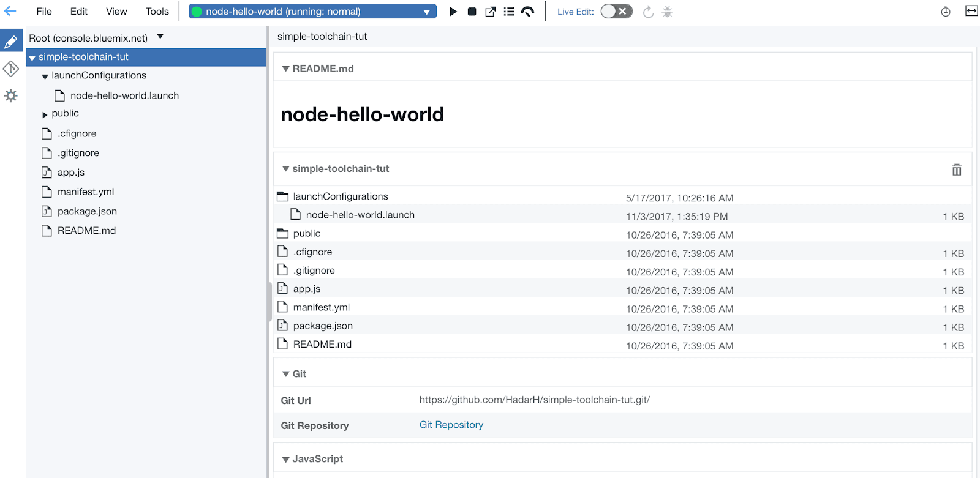Image resolution: width=980 pixels, height=478 pixels.
Task: Collapse launchConfigurations in the file tree
Action: click(45, 77)
